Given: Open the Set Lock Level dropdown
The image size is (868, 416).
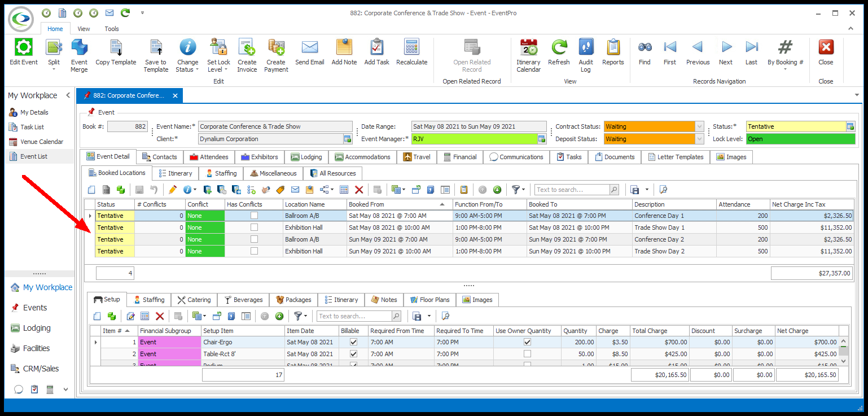Looking at the screenshot, I should (226, 70).
